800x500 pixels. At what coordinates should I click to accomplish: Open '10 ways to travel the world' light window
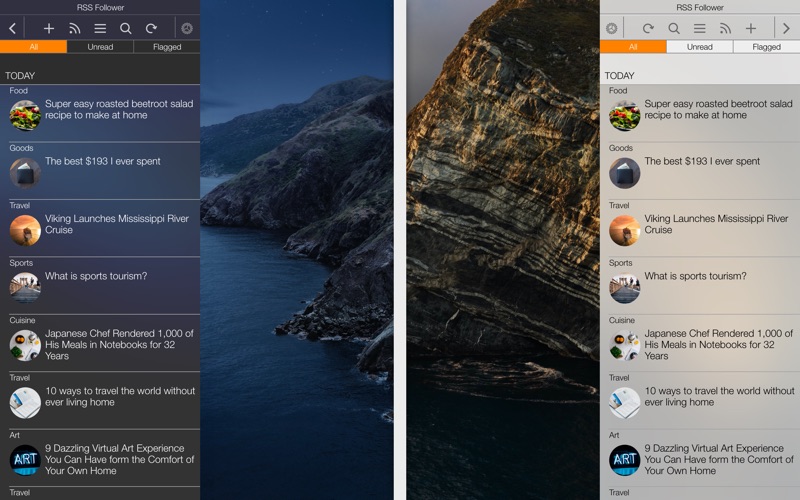719,396
